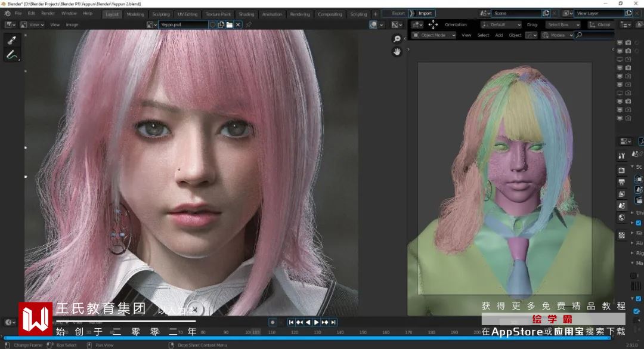Click the pan hand icon
This screenshot has height=349, width=644.
point(397,52)
